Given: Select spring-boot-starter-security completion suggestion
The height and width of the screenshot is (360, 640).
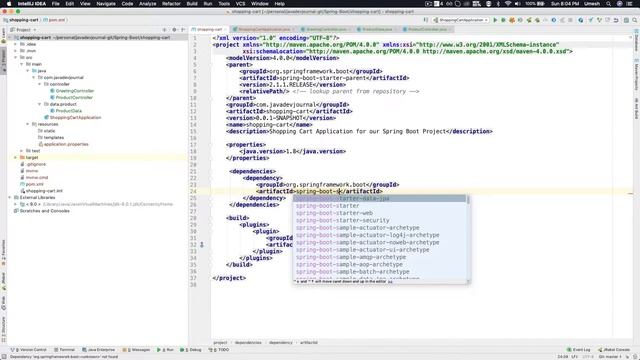Looking at the screenshot, I should pos(380,220).
